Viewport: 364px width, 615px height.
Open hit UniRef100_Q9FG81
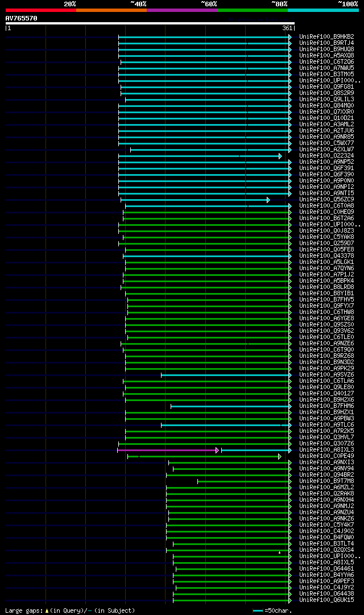coord(326,86)
